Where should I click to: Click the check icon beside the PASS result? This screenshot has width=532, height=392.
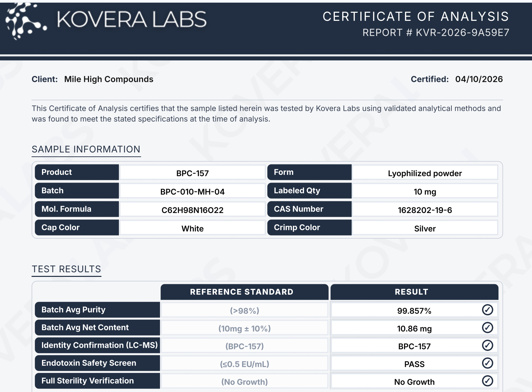point(487,363)
